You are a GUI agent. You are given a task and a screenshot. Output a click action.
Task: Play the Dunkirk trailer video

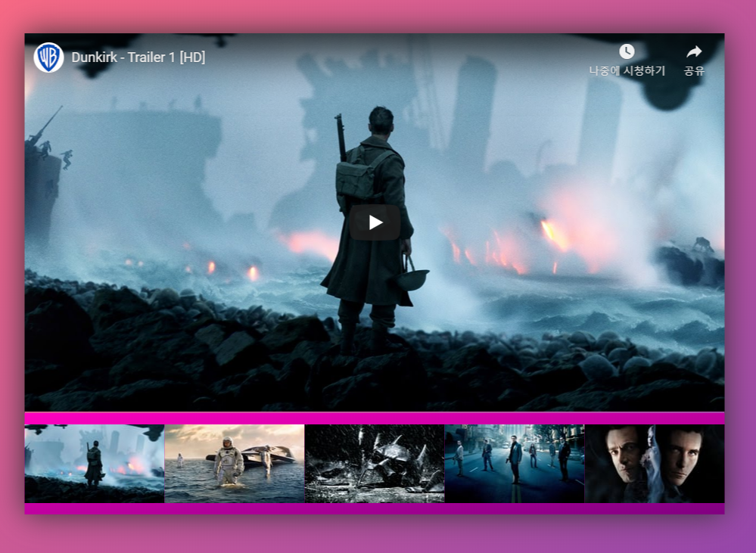375,222
